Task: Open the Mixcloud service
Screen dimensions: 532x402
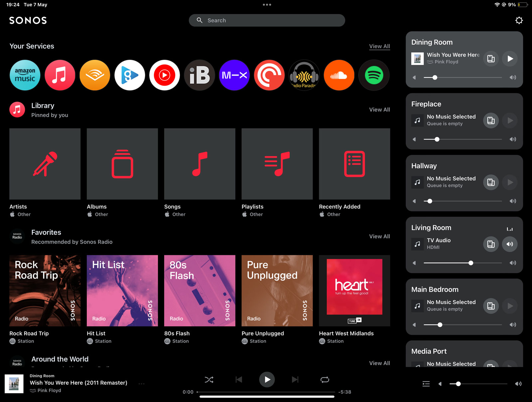Action: tap(234, 75)
